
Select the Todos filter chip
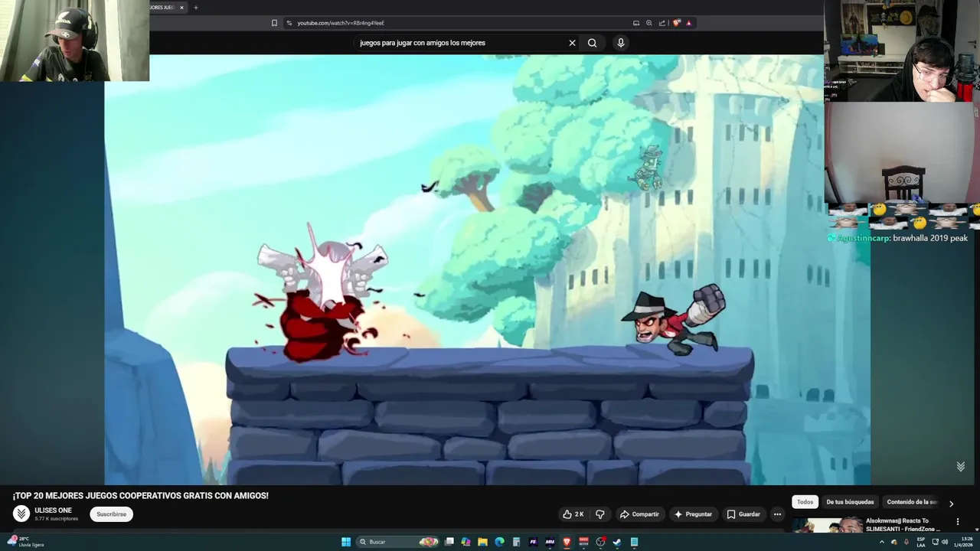point(805,502)
